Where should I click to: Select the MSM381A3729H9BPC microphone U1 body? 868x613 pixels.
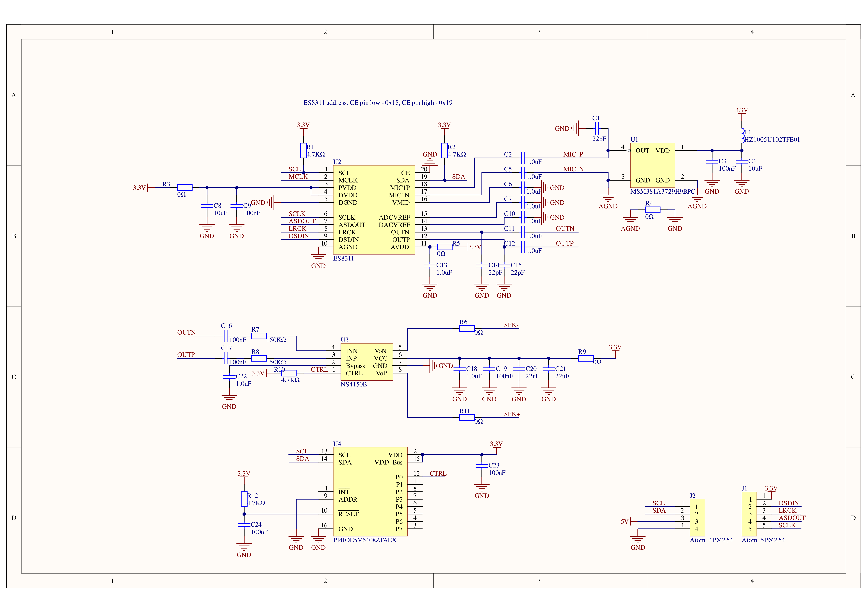pos(652,165)
